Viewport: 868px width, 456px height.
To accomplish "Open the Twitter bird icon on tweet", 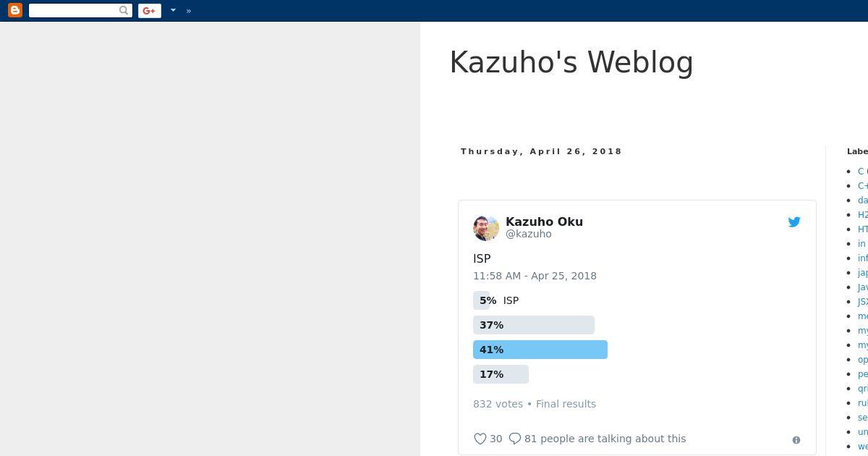I will click(794, 222).
